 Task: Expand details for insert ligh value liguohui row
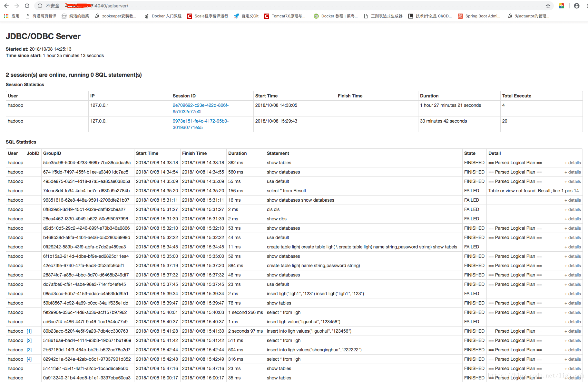573,322
